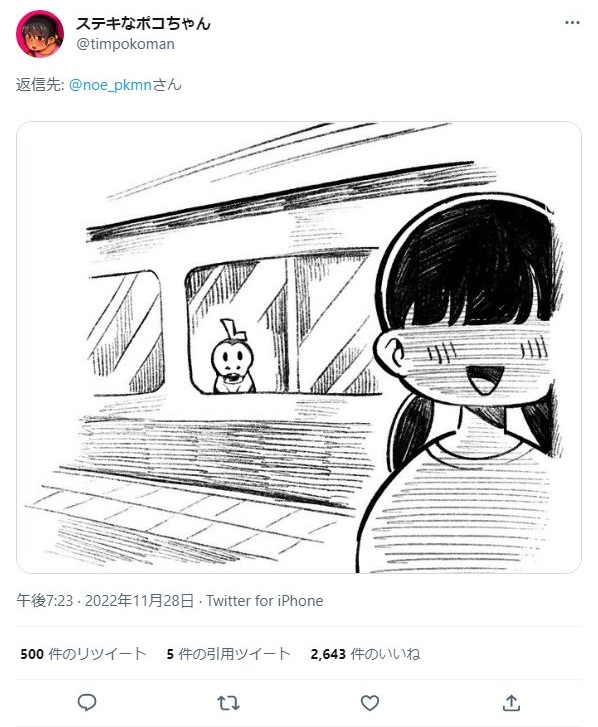This screenshot has height=727, width=598.
Task: Click the @timpokoman handle
Action: pos(126,44)
